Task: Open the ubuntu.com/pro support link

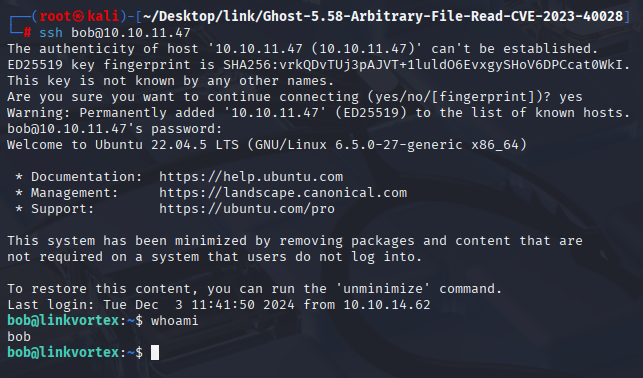Action: coord(247,209)
